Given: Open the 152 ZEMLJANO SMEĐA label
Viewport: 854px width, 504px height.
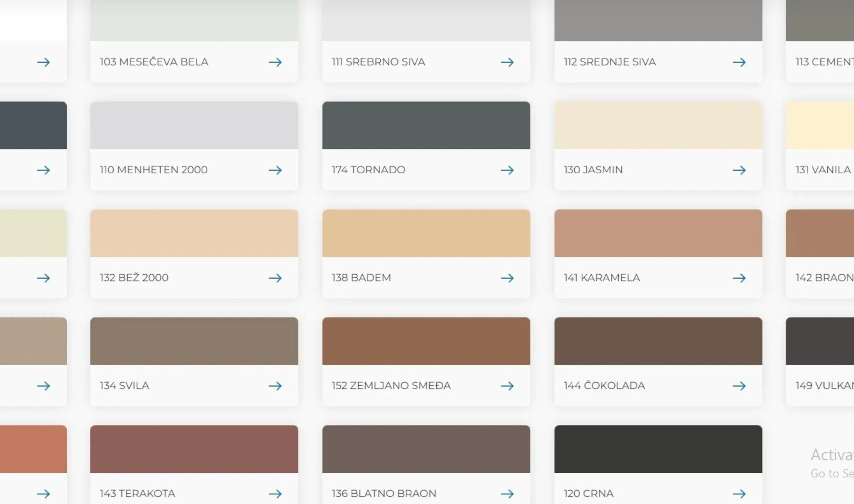Looking at the screenshot, I should (391, 386).
